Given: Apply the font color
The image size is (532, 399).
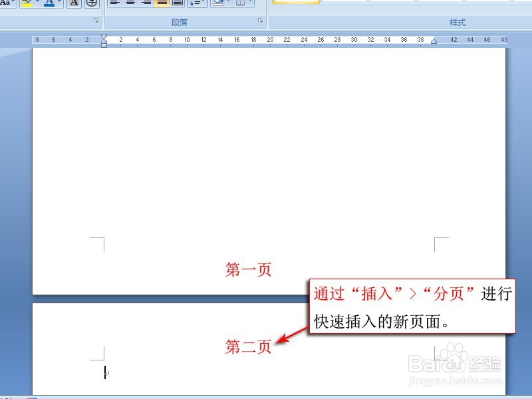Looking at the screenshot, I should 48,3.
